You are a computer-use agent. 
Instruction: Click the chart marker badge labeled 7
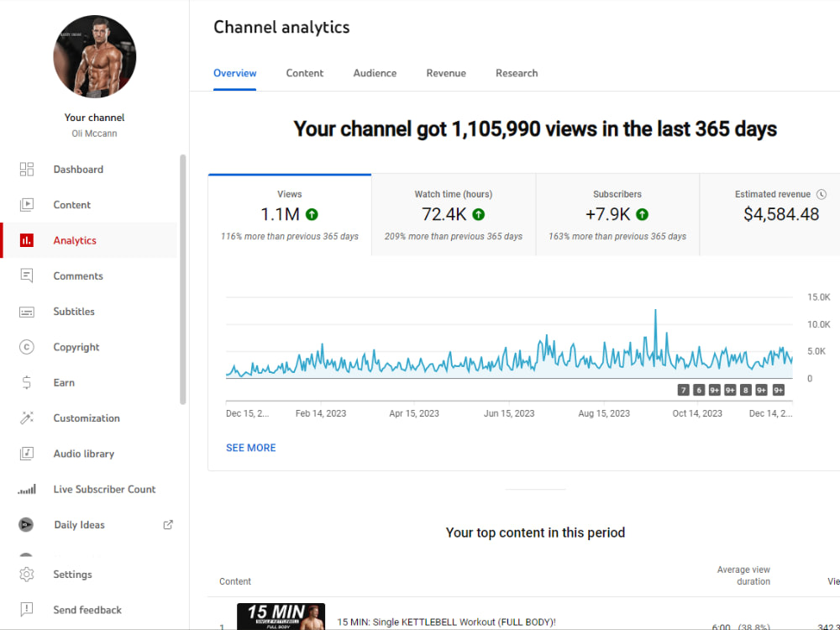tap(683, 390)
